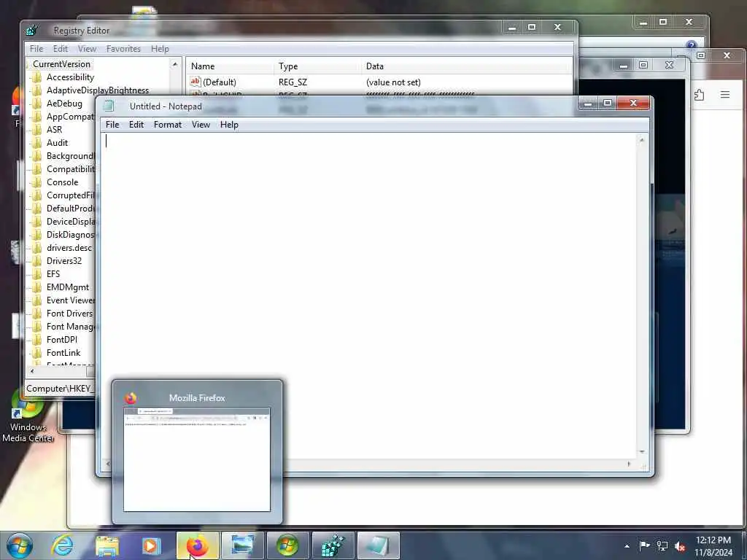Click the Windows flag taskbar icon
This screenshot has height=560, width=747.
(x=287, y=545)
